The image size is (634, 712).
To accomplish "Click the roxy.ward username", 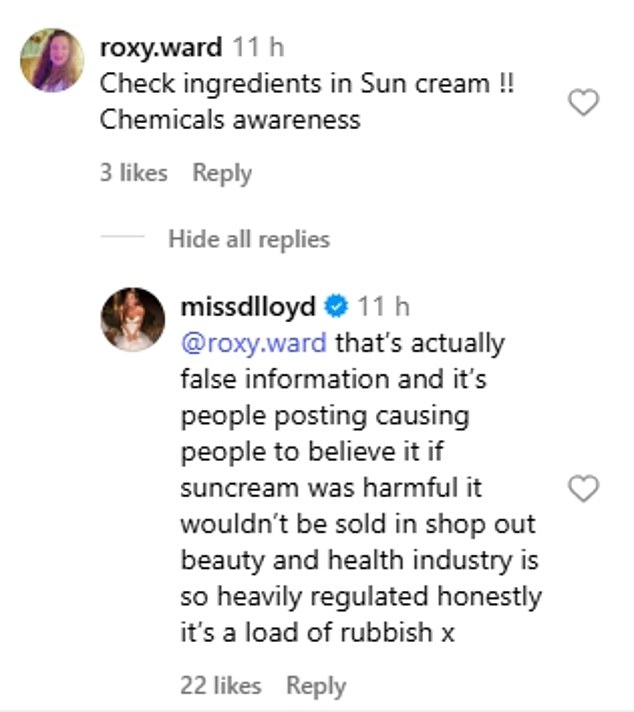I will tap(162, 47).
